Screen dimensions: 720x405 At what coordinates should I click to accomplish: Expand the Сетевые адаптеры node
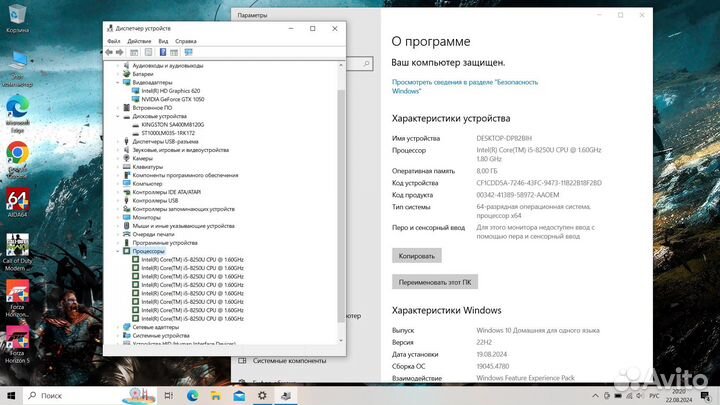[118, 327]
